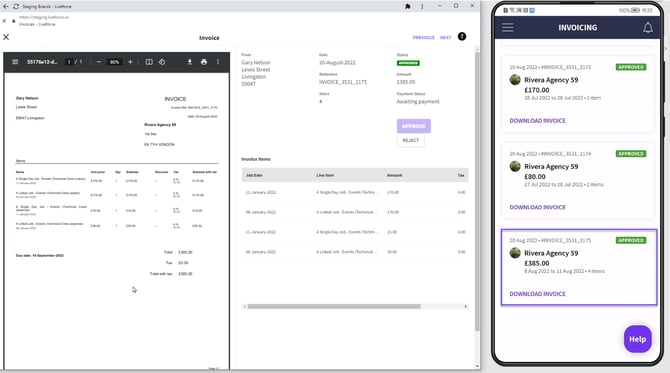Open the PDF viewer sidebar menu

[x=15, y=62]
